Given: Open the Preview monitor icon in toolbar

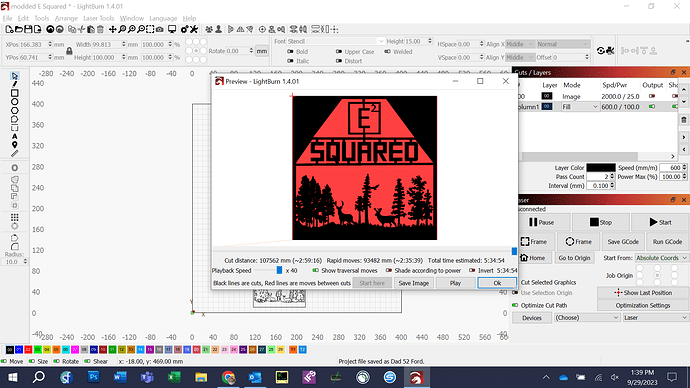Looking at the screenshot, I should click(172, 29).
